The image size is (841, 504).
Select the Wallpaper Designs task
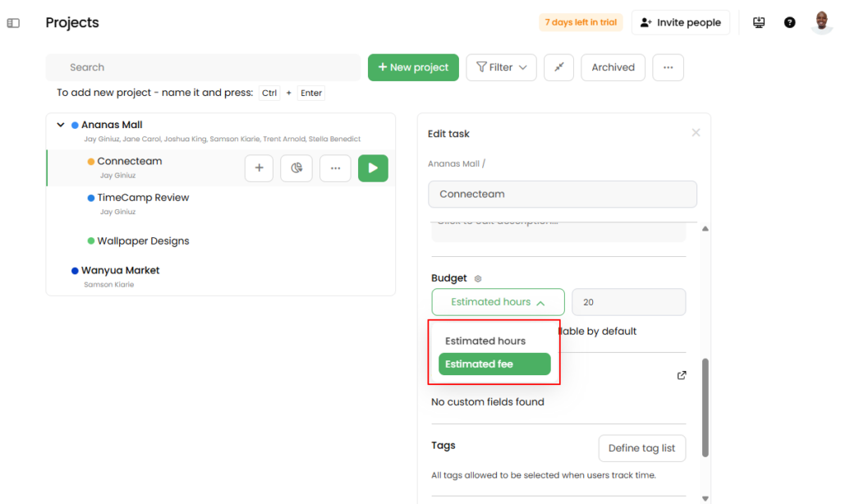tap(143, 241)
